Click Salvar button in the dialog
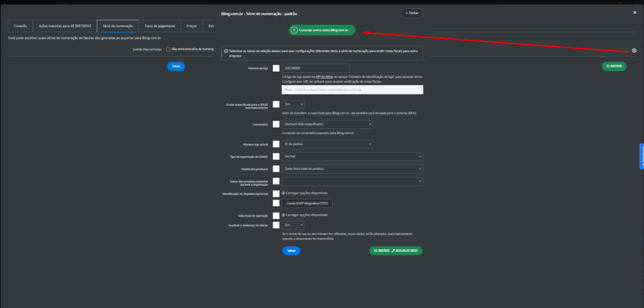This screenshot has height=308, width=644. [x=291, y=251]
